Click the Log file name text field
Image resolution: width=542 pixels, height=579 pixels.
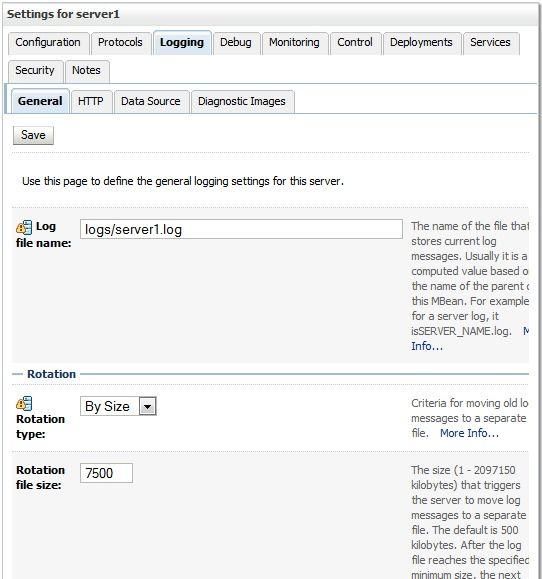pos(241,229)
